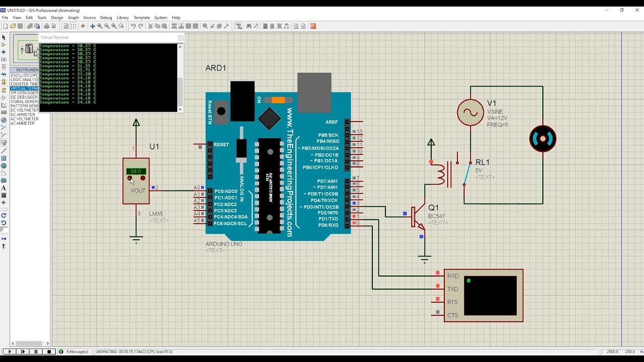Click the Undo toolbar icon
Viewport: 644px width, 362px height.
(x=133, y=26)
